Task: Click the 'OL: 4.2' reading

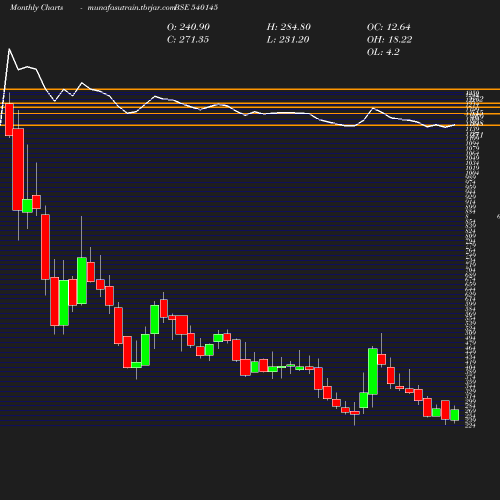Action: click(383, 52)
